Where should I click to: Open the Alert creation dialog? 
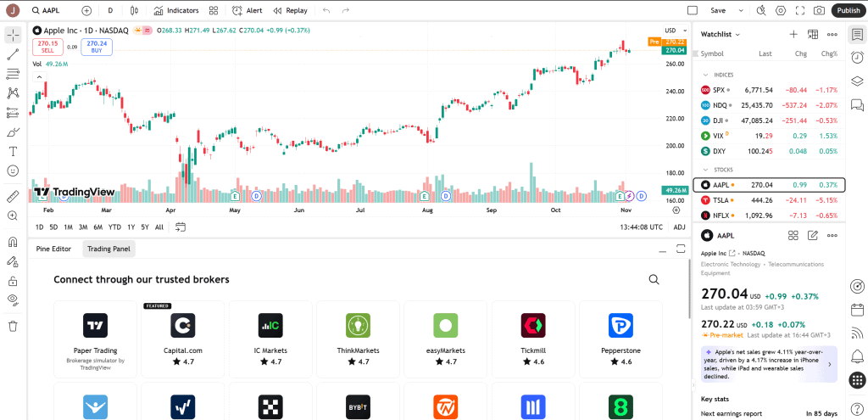click(x=247, y=10)
